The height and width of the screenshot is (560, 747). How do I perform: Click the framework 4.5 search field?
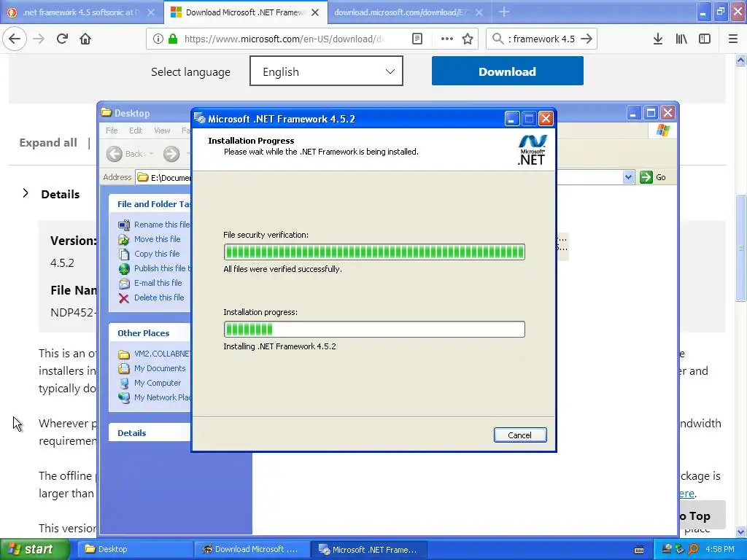(x=541, y=39)
